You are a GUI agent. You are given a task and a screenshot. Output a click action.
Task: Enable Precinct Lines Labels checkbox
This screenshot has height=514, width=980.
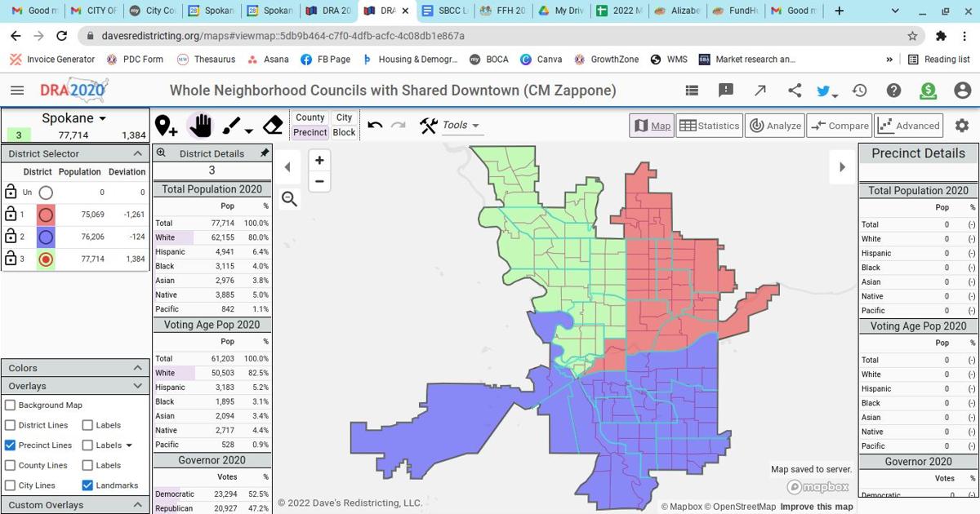coord(87,445)
